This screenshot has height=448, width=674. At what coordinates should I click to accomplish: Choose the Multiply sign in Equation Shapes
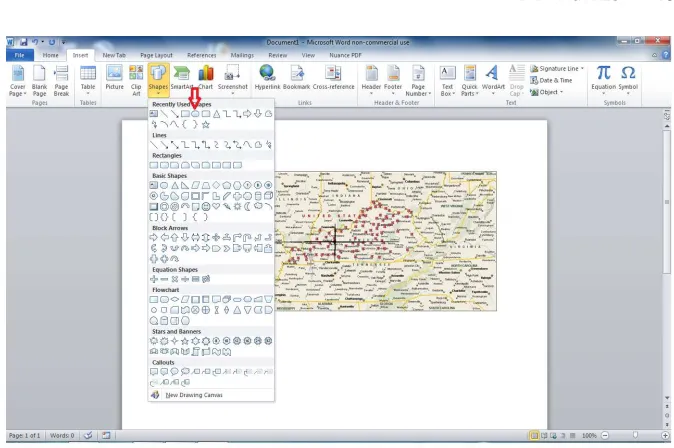175,279
